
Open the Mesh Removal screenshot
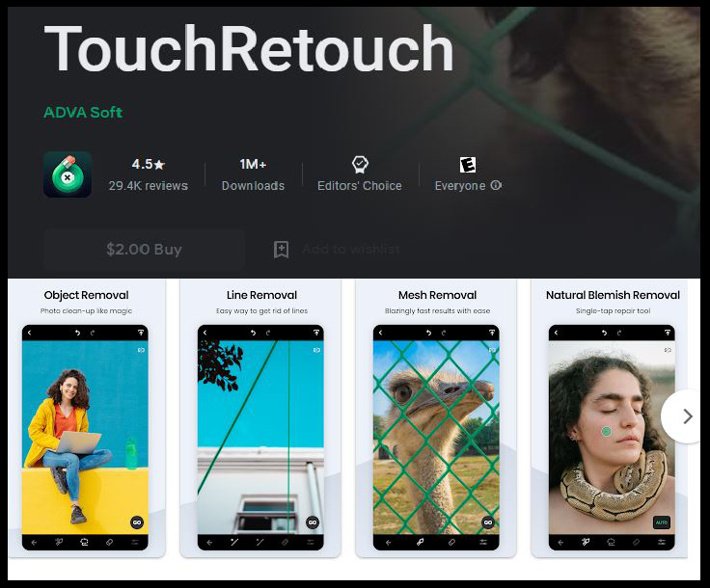point(436,418)
